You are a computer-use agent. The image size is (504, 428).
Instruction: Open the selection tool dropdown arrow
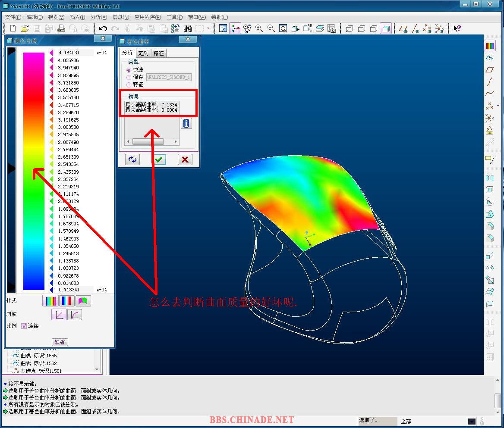point(208,28)
